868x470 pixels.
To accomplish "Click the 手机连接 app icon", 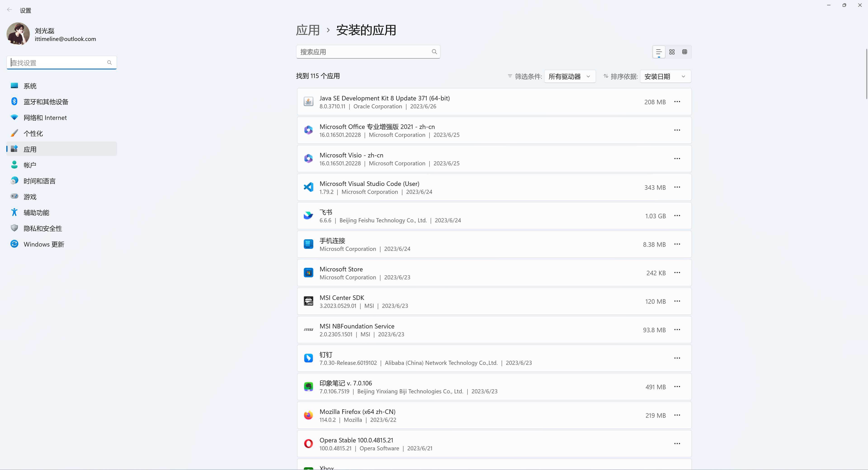I will pyautogui.click(x=308, y=244).
